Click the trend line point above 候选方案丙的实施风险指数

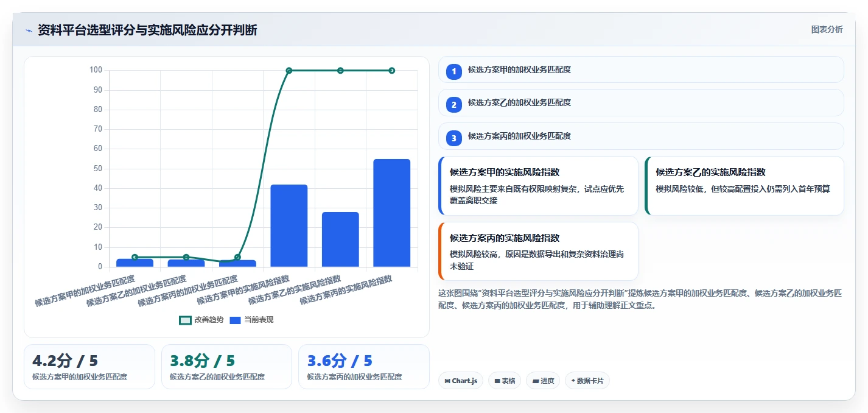[392, 71]
